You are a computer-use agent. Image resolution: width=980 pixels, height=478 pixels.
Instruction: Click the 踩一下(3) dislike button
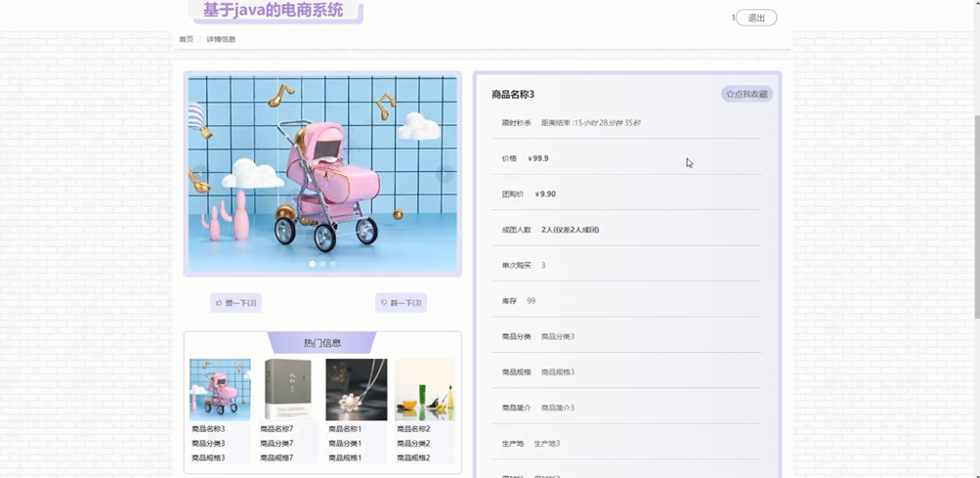click(x=401, y=303)
